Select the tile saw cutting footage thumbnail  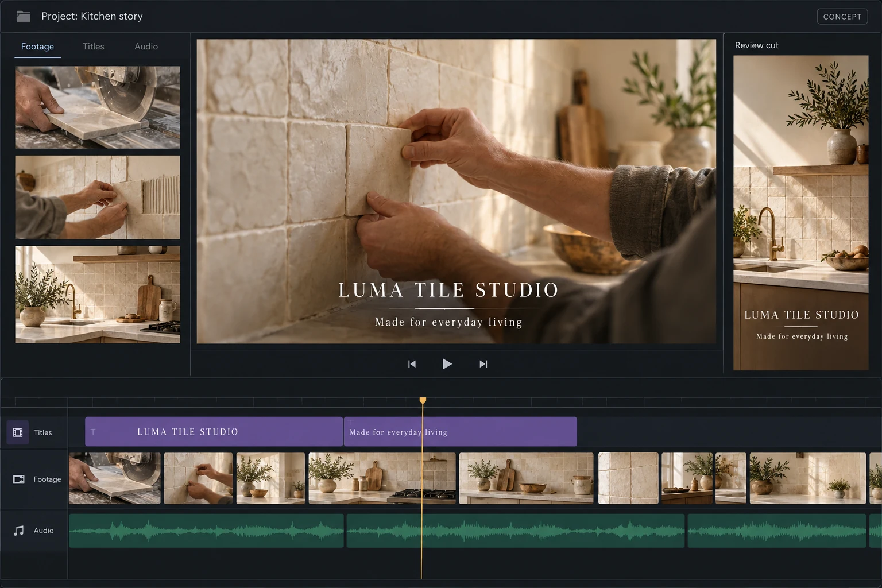pyautogui.click(x=98, y=107)
